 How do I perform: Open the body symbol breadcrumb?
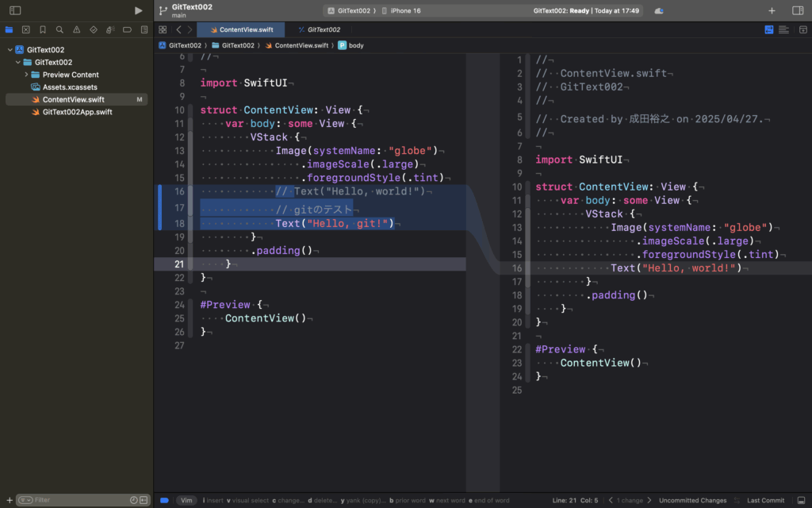pos(351,45)
